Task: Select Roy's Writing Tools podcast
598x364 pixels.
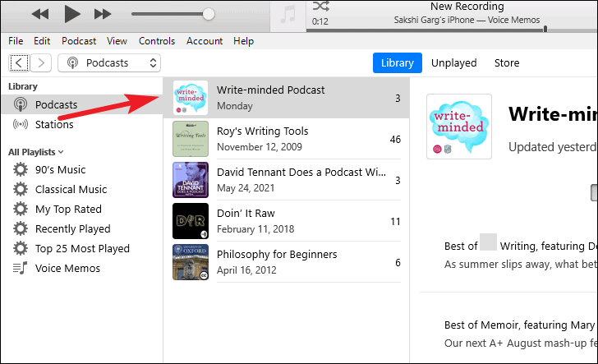Action: point(287,139)
